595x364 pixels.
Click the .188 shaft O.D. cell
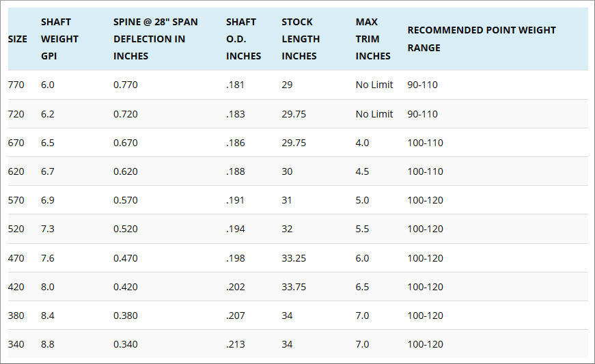click(235, 171)
